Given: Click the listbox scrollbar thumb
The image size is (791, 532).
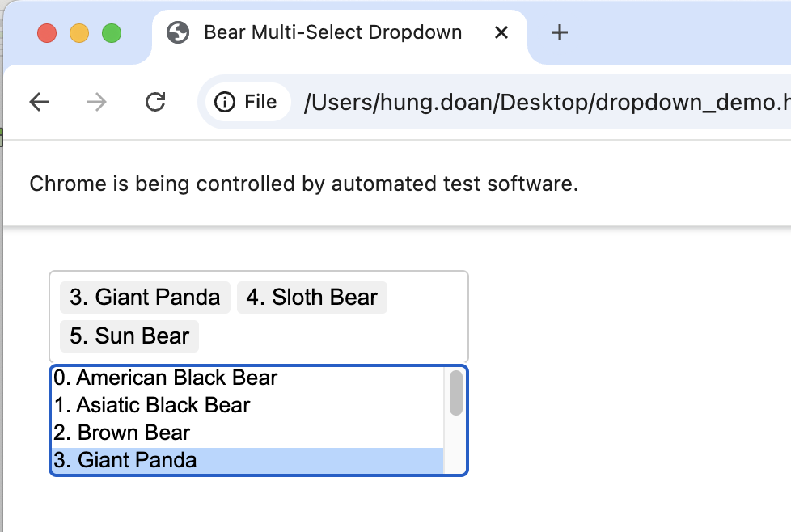Looking at the screenshot, I should [456, 393].
